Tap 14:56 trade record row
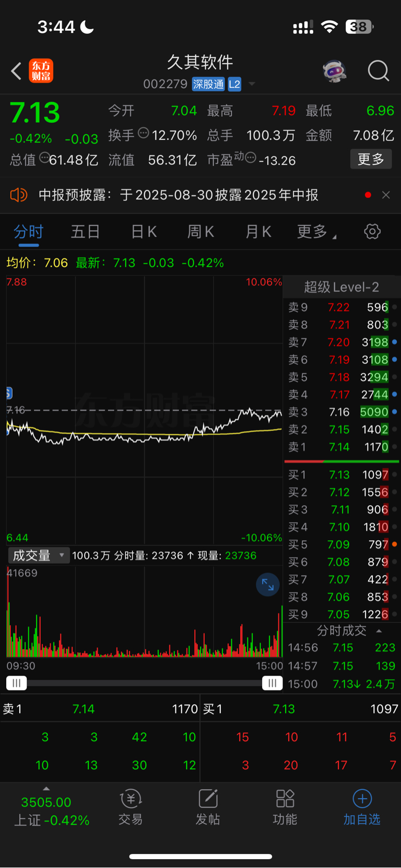The height and width of the screenshot is (868, 401). click(x=341, y=648)
